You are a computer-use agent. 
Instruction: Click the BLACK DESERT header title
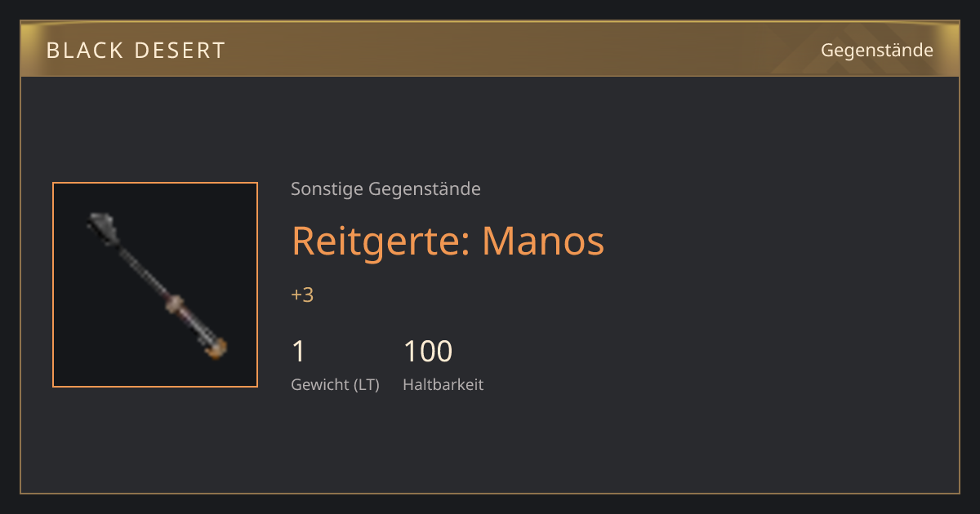[x=136, y=51]
